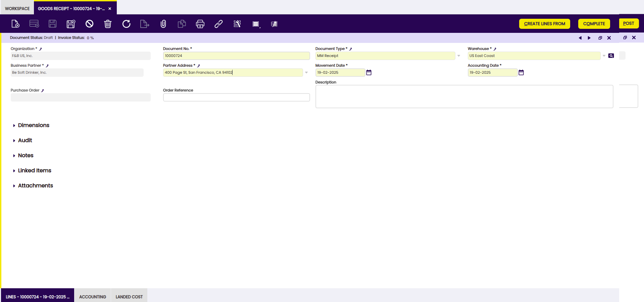Click the Document Status Draft text
This screenshot has width=644, height=302.
32,38
